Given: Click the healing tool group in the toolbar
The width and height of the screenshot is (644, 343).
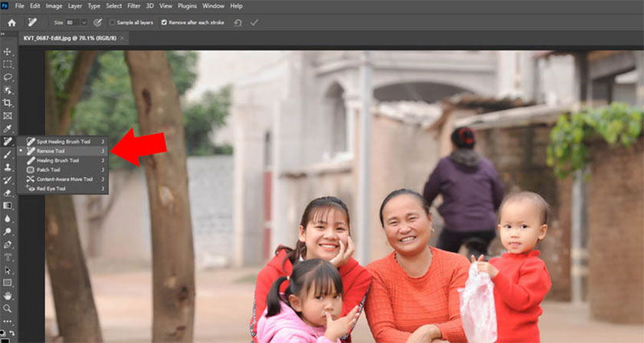Looking at the screenshot, I should 8,141.
